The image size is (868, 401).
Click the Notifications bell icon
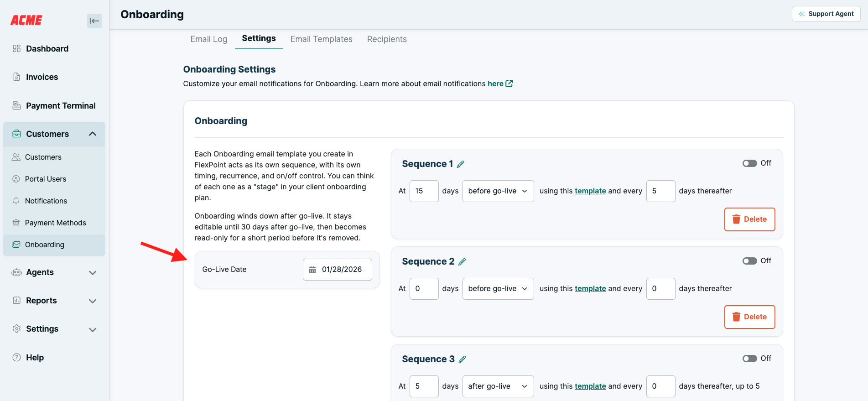point(16,201)
